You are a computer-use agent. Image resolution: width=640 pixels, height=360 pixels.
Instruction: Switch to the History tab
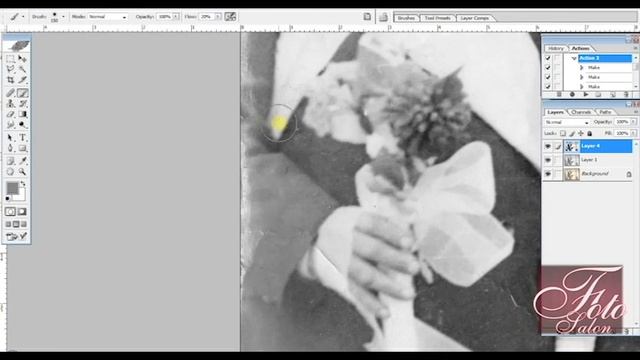pos(556,49)
